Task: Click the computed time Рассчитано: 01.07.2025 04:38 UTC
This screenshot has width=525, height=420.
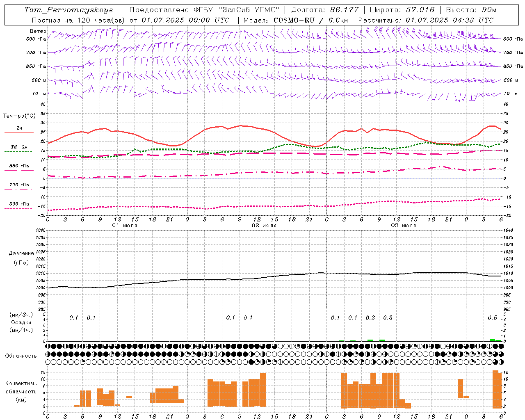Action: tap(426, 20)
